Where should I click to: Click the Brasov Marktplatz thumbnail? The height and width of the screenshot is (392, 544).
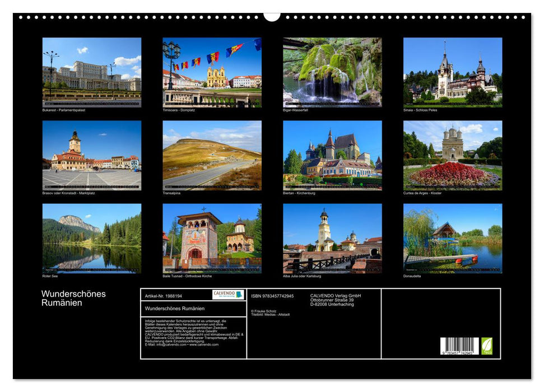92,155
